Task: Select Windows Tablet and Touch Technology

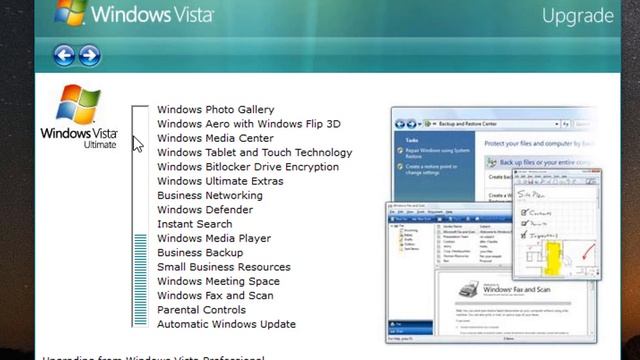Action: tap(255, 153)
